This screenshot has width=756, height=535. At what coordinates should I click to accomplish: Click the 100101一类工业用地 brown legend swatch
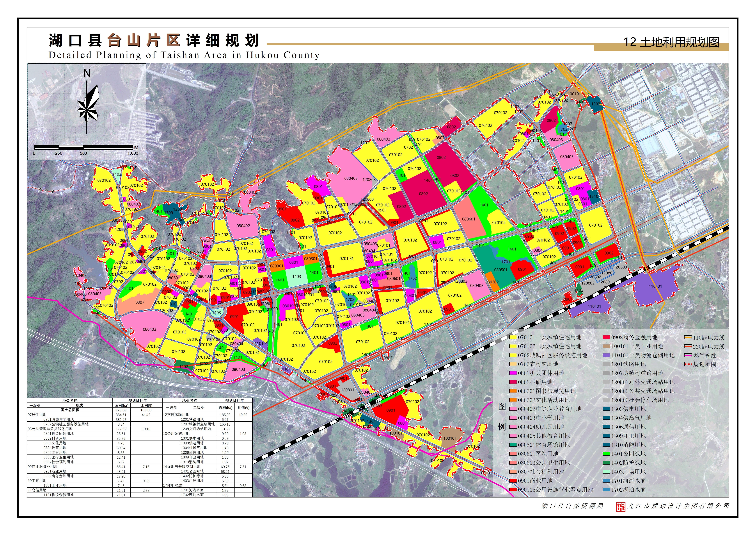pos(607,347)
